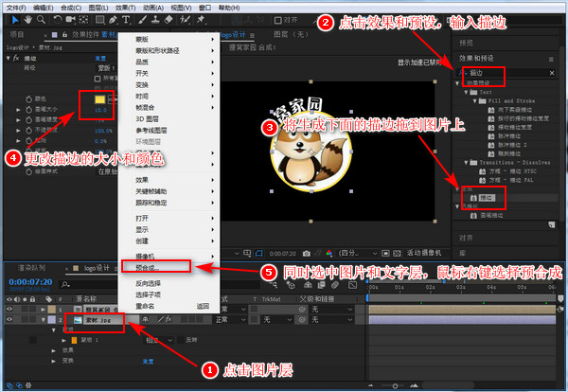The height and width of the screenshot is (392, 568).
Task: Open the mask mode dropdown for 蒙版 1
Action: pyautogui.click(x=159, y=340)
